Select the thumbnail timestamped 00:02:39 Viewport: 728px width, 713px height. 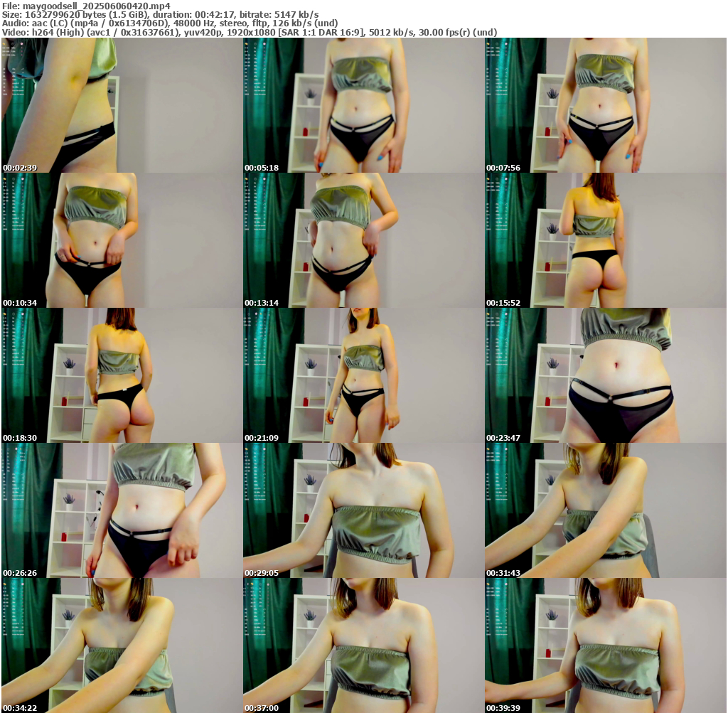coord(122,105)
